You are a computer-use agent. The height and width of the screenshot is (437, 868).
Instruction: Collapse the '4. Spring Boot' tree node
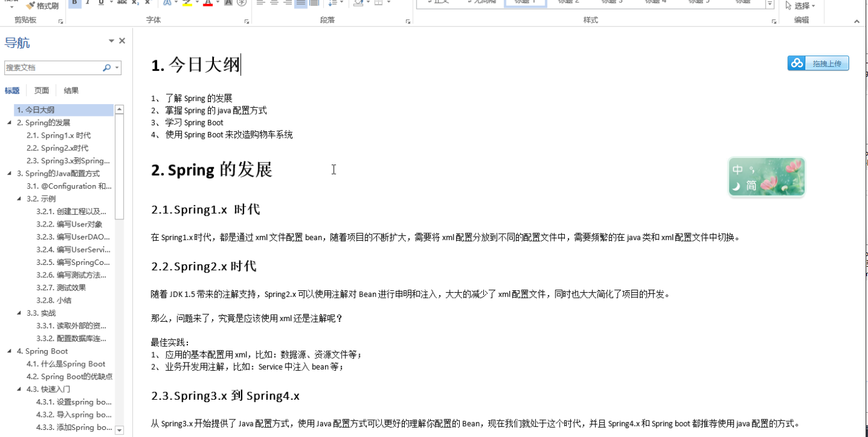pyautogui.click(x=9, y=351)
